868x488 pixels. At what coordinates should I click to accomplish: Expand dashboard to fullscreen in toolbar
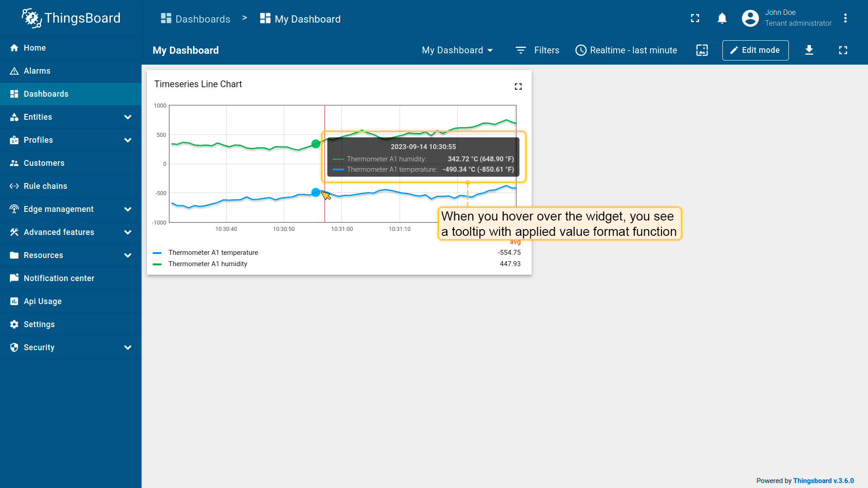click(843, 50)
